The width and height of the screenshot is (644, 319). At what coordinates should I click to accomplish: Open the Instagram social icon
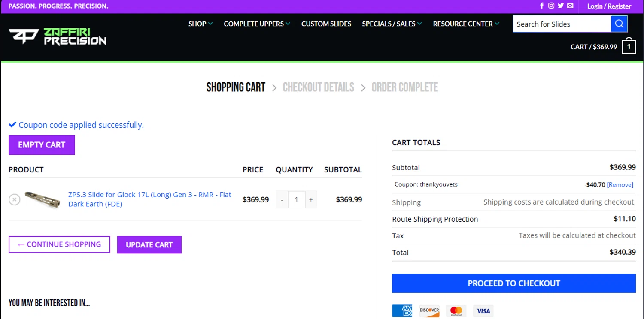click(551, 6)
